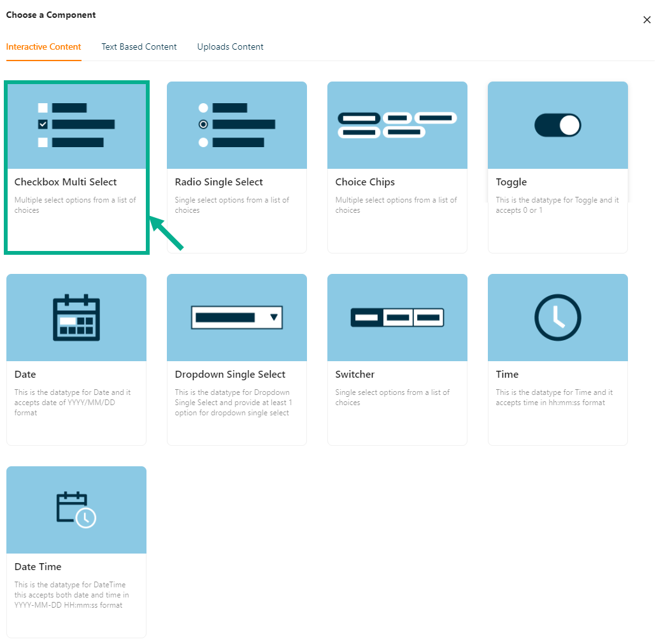
Task: Click the Toggle switch illustration
Action: 558,125
